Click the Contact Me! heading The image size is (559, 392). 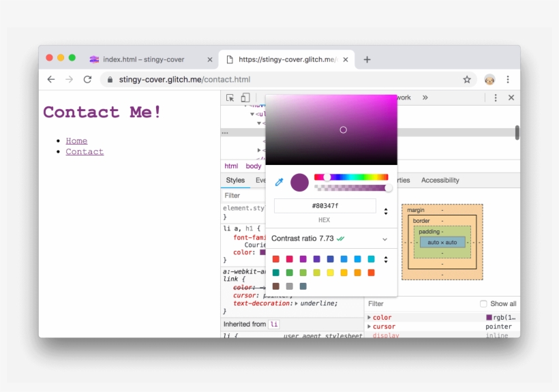pyautogui.click(x=102, y=112)
